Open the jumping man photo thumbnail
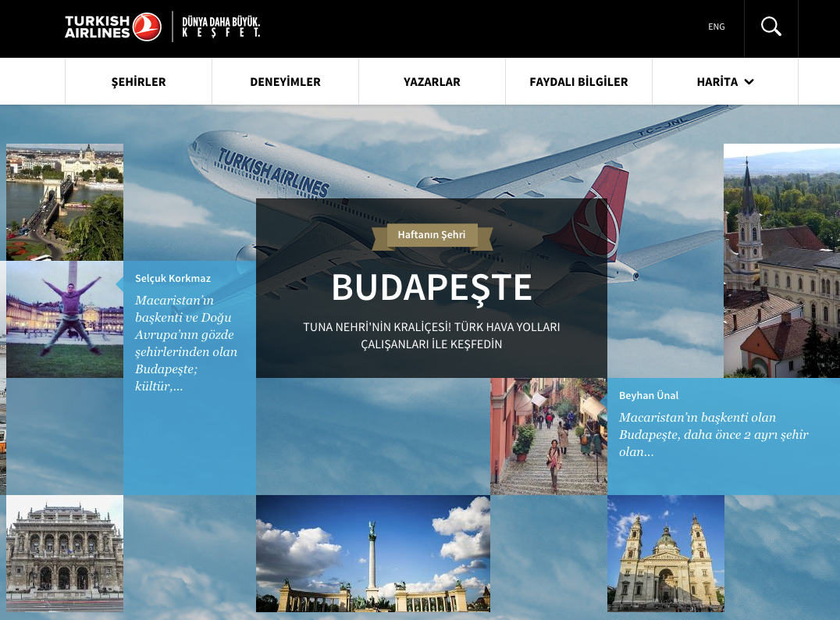840x620 pixels. pos(65,319)
